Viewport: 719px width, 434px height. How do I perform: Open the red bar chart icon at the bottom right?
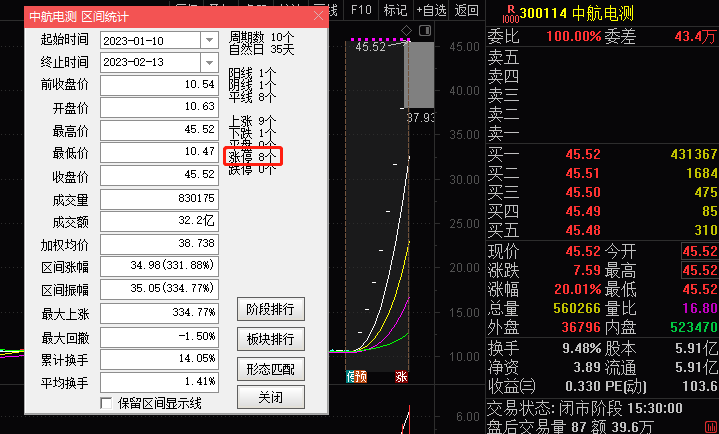pyautogui.click(x=710, y=427)
